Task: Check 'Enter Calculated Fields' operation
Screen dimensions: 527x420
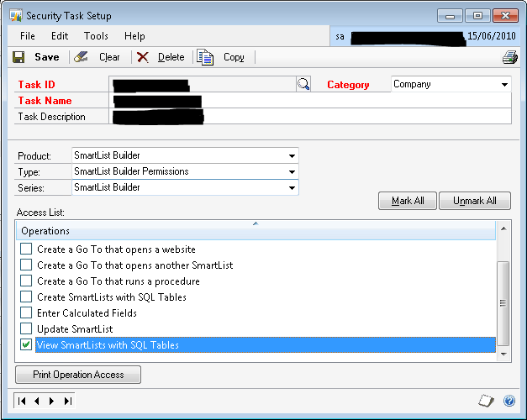Action: pos(27,313)
